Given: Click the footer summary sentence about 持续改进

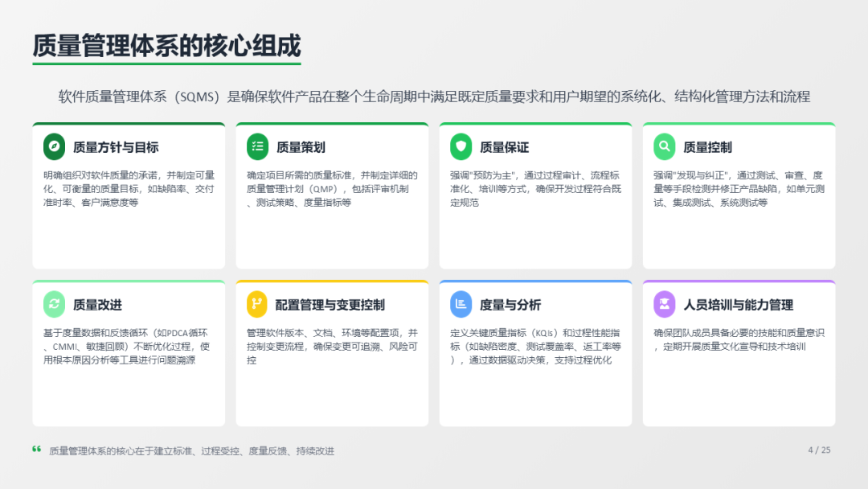Looking at the screenshot, I should point(191,451).
